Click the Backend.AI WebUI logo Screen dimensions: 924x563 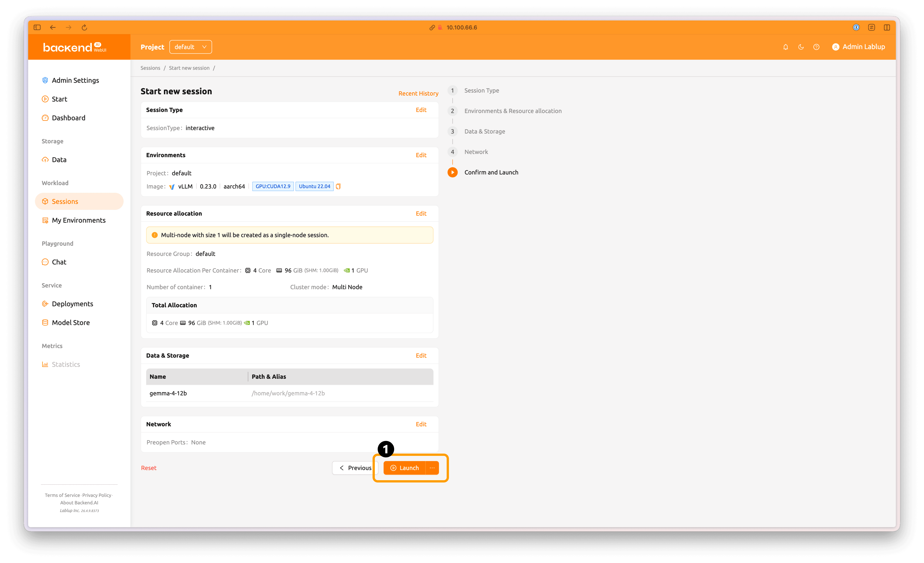click(75, 47)
